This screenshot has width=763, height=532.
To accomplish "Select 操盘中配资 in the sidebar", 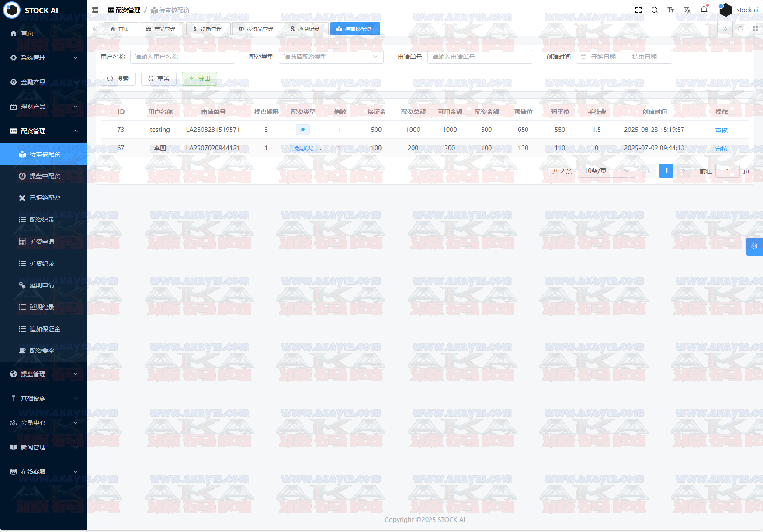I will click(45, 176).
